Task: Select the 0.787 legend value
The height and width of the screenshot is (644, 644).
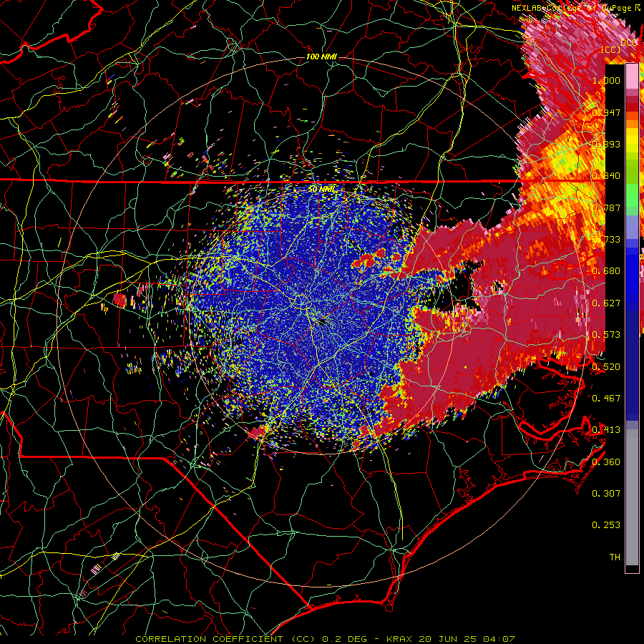Action: coord(606,208)
